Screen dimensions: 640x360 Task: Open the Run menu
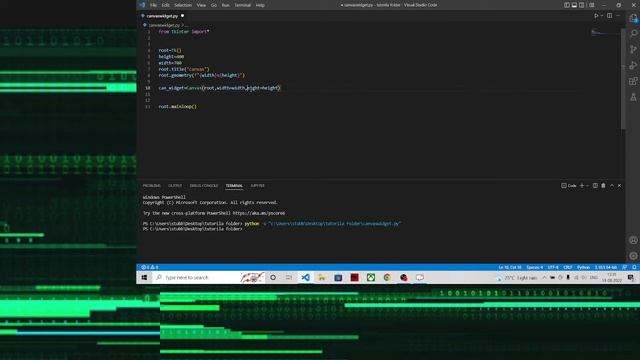(x=225, y=5)
